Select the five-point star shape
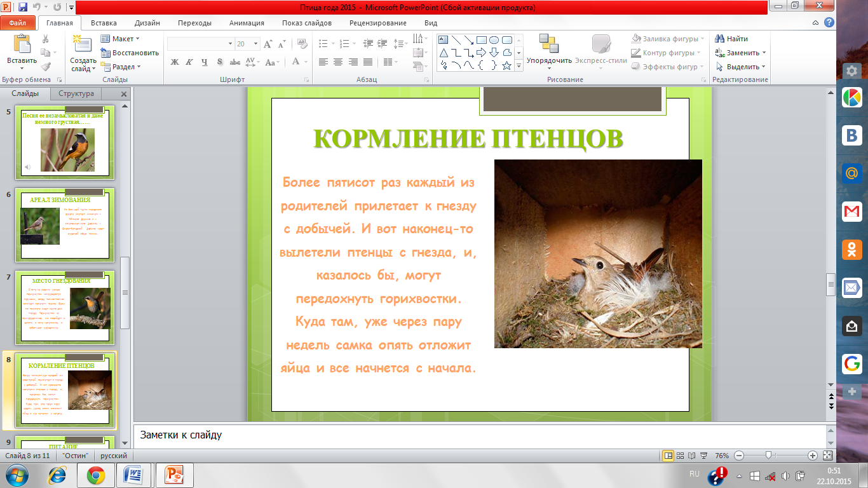This screenshot has width=868, height=488. [x=507, y=65]
